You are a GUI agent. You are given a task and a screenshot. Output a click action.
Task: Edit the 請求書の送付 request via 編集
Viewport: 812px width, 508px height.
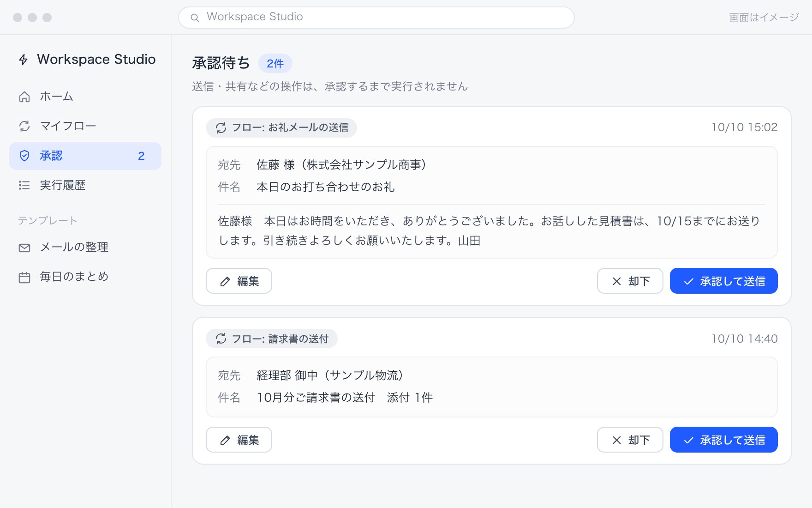click(x=239, y=440)
